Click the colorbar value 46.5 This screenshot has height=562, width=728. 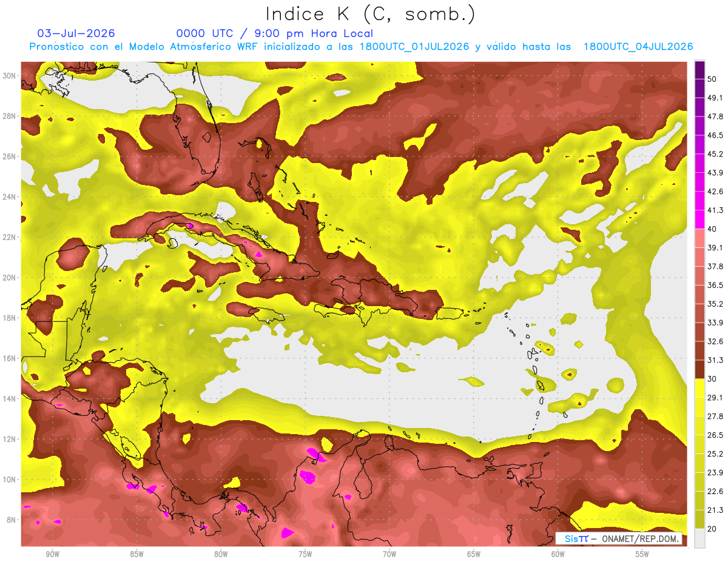pyautogui.click(x=715, y=135)
